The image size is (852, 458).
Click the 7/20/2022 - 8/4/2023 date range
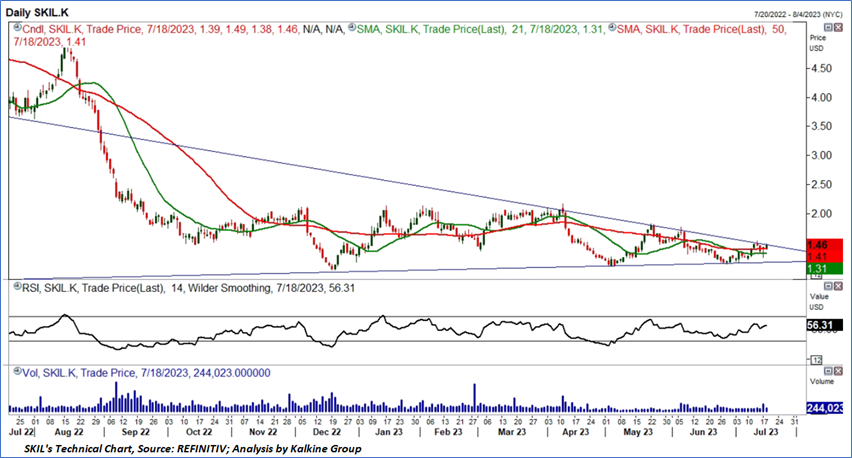click(798, 13)
